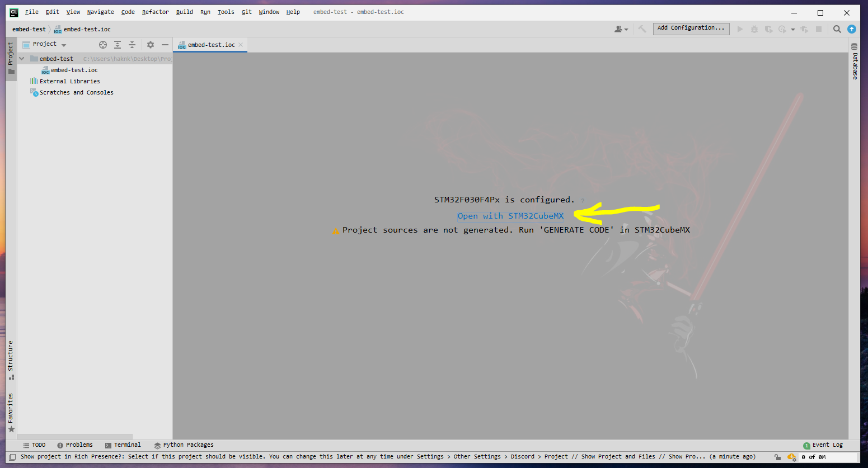The image size is (868, 468).
Task: Expand the profiler dropdown arrow
Action: pyautogui.click(x=792, y=30)
